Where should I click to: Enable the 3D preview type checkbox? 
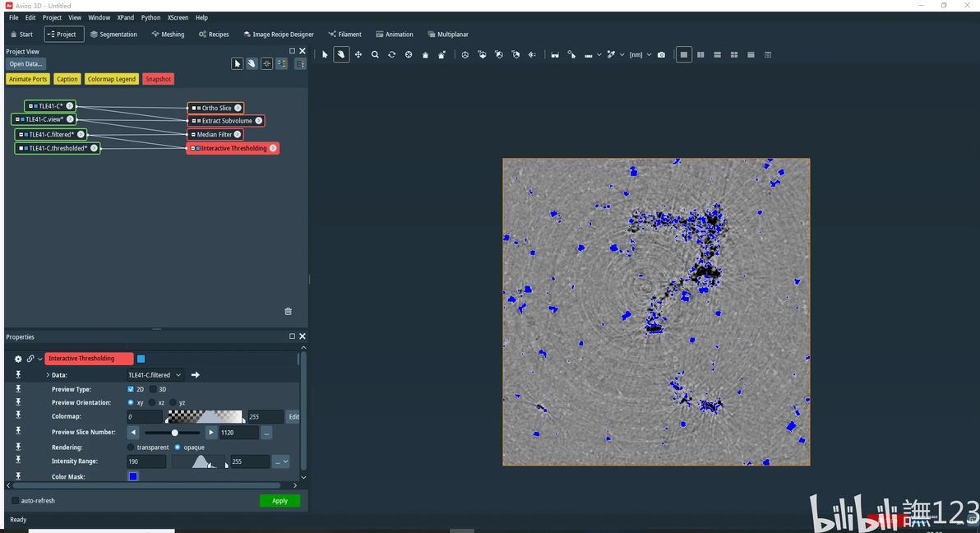click(153, 389)
